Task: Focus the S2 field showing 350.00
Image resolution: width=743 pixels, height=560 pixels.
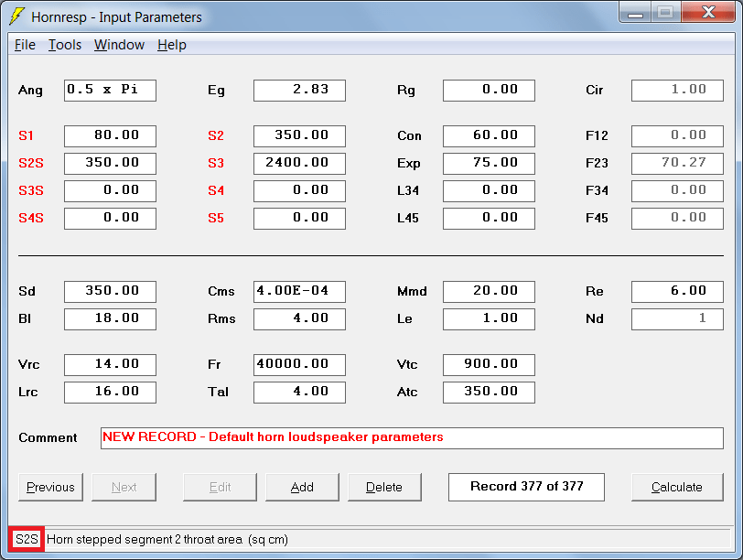Action: click(299, 136)
